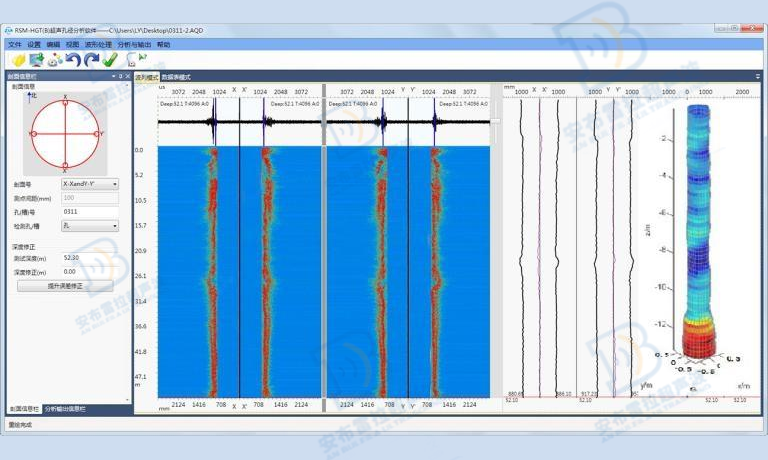
Task: Click the open file folder icon
Action: pyautogui.click(x=19, y=60)
